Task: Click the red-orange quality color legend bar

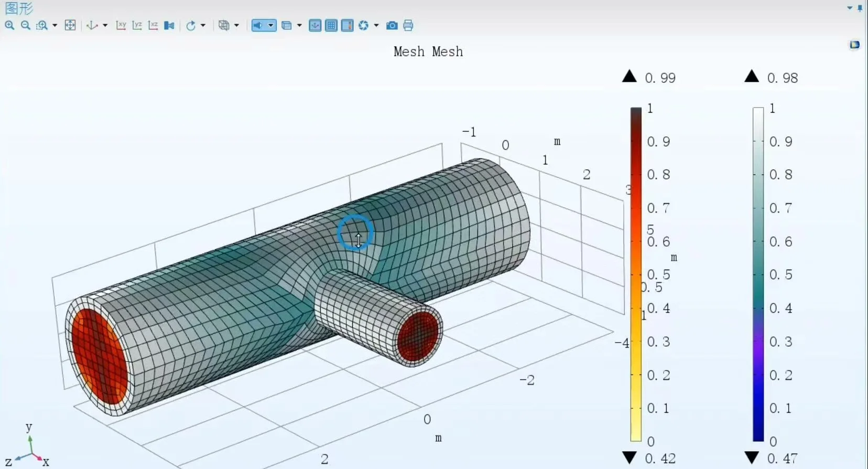Action: click(x=636, y=274)
